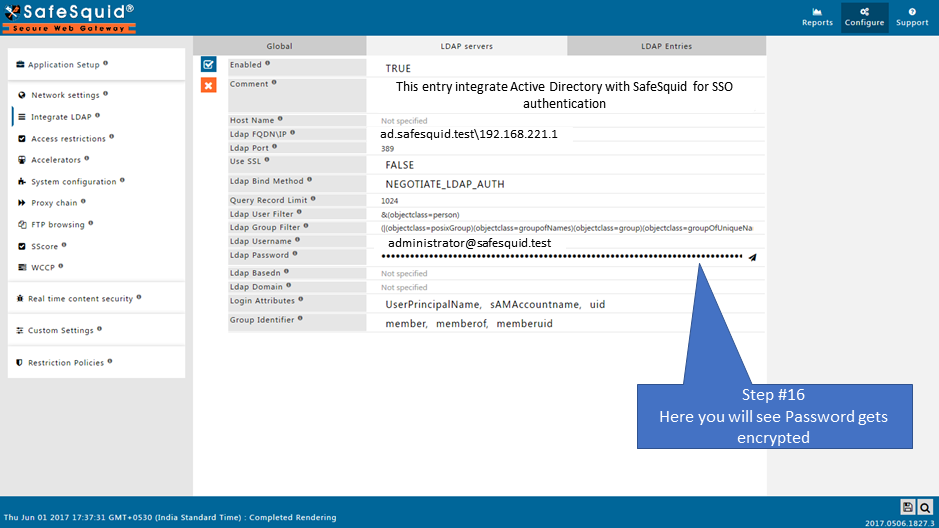Click the Ldap Basedn field

pyautogui.click(x=566, y=274)
